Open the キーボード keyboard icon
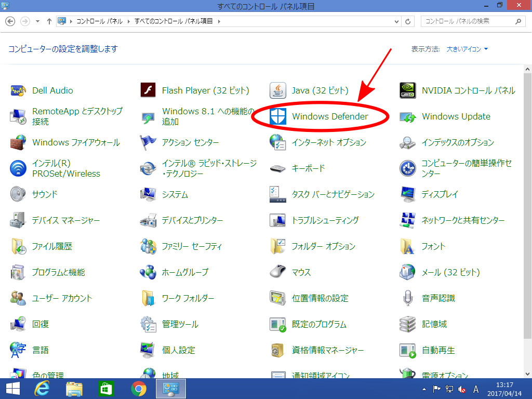 278,168
